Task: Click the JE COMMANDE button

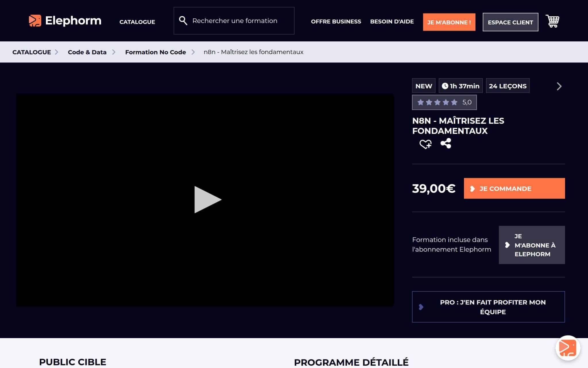Action: click(514, 188)
